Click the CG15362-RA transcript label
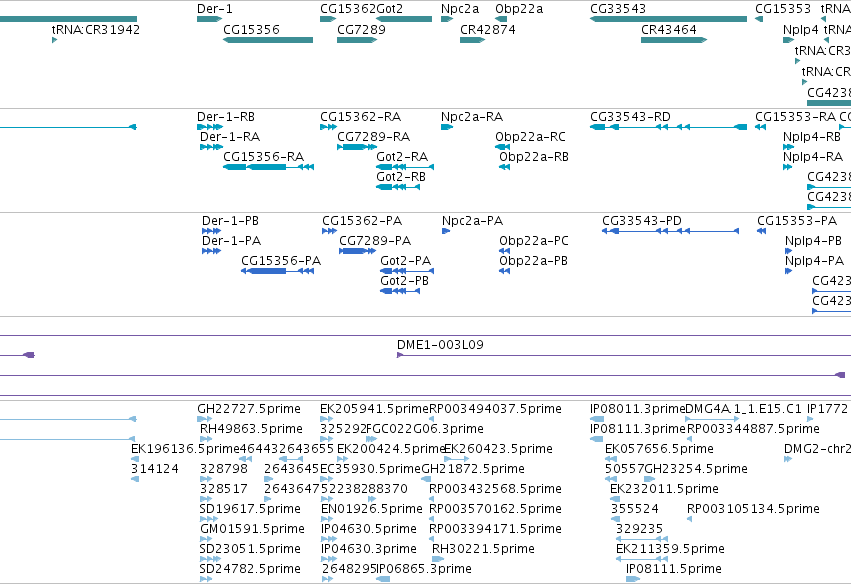Screen dimensions: 851x584 (x=360, y=117)
